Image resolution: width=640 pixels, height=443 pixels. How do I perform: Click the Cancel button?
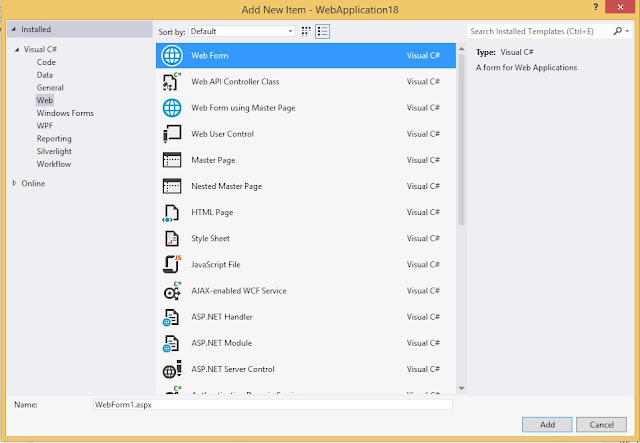tap(601, 425)
